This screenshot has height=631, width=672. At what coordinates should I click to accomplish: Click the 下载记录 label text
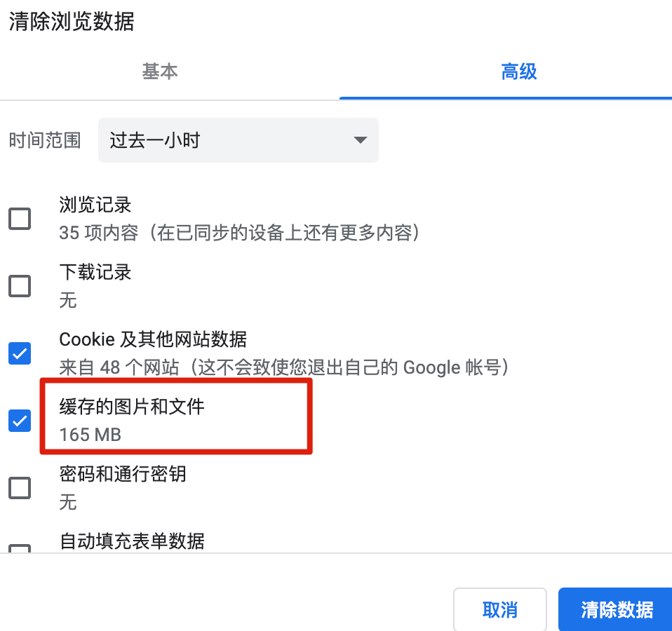[x=95, y=273]
